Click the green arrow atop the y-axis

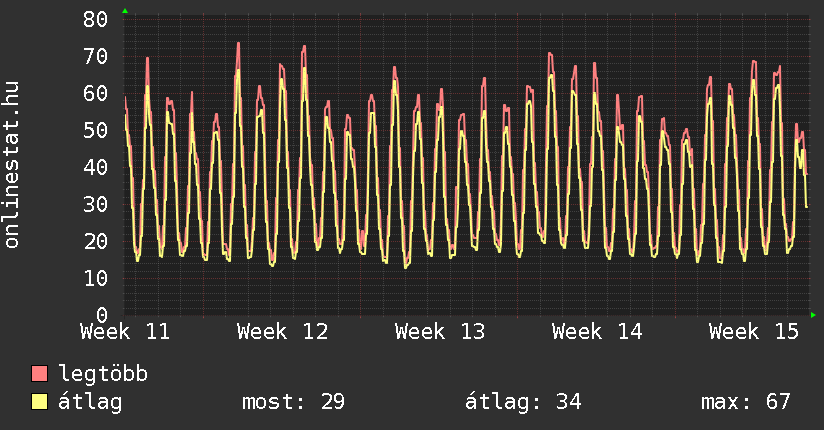[x=124, y=11]
